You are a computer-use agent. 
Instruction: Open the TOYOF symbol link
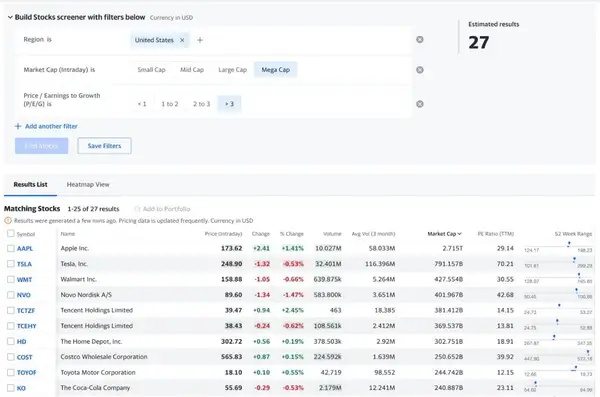[x=27, y=372]
